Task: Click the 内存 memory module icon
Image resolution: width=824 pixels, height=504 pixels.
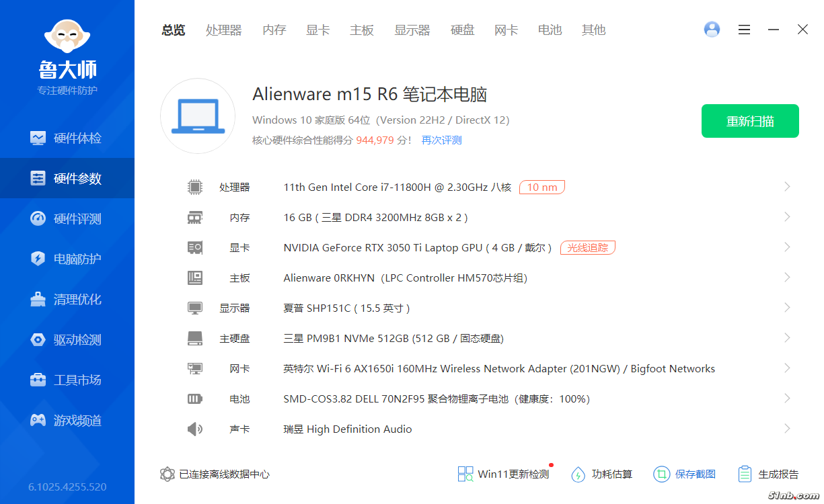Action: (x=195, y=217)
